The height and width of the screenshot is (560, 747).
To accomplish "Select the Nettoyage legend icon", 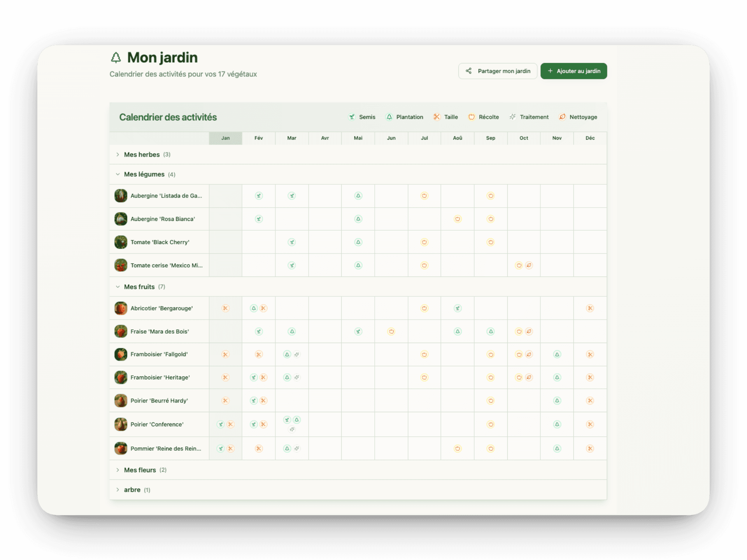I will (561, 117).
